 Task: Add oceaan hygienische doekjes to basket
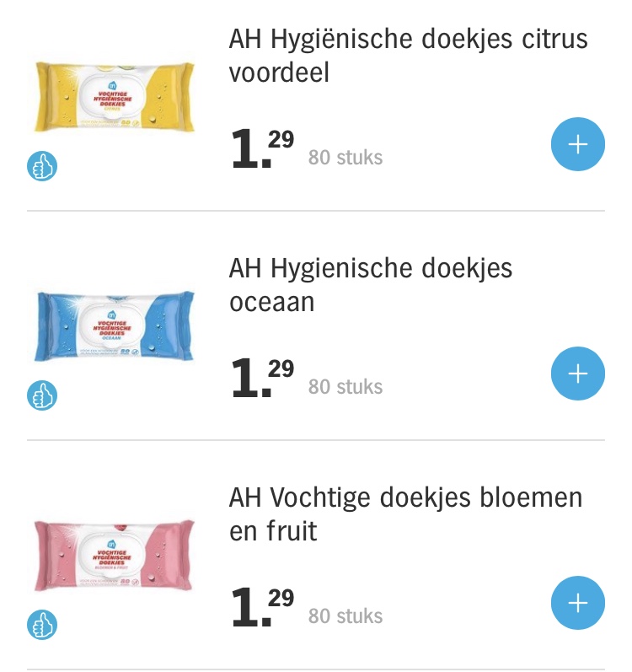pos(577,374)
